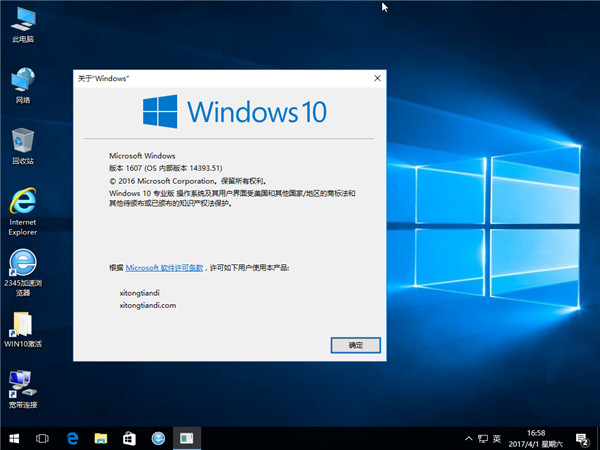
Task: Open the Store from the taskbar
Action: 129,439
